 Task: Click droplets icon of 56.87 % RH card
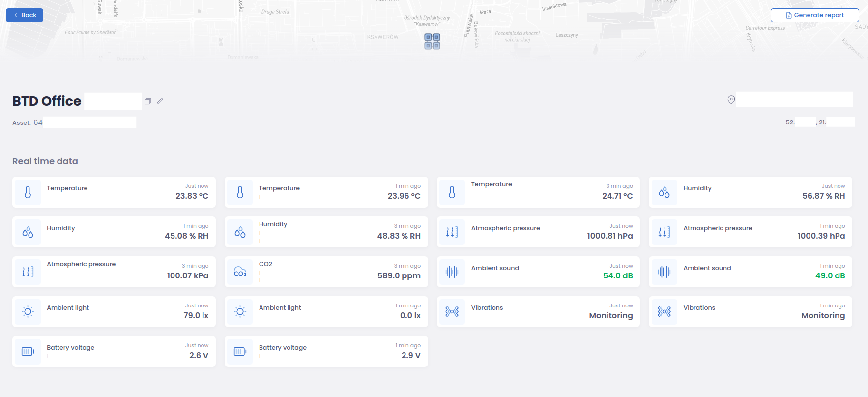664,192
